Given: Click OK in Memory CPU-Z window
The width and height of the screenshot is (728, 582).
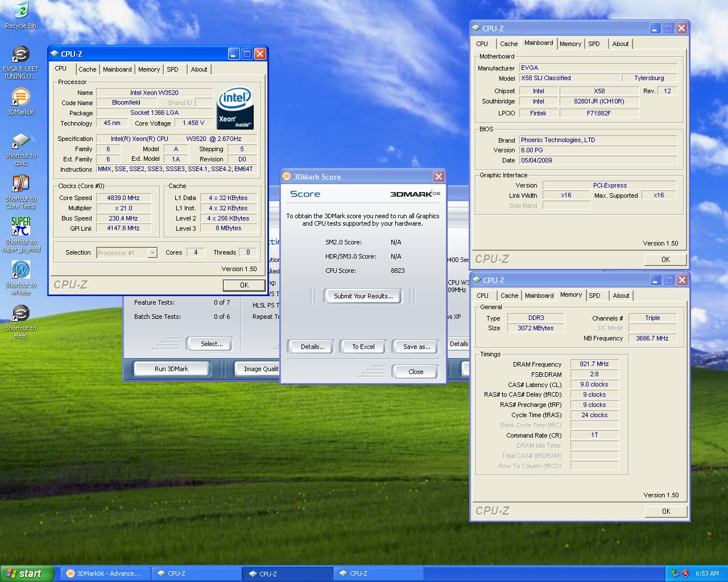Looking at the screenshot, I should pos(666,511).
